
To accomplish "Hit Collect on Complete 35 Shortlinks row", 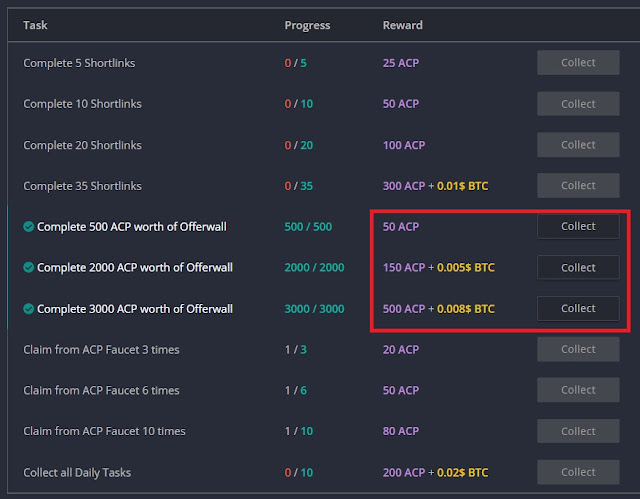I will 578,186.
